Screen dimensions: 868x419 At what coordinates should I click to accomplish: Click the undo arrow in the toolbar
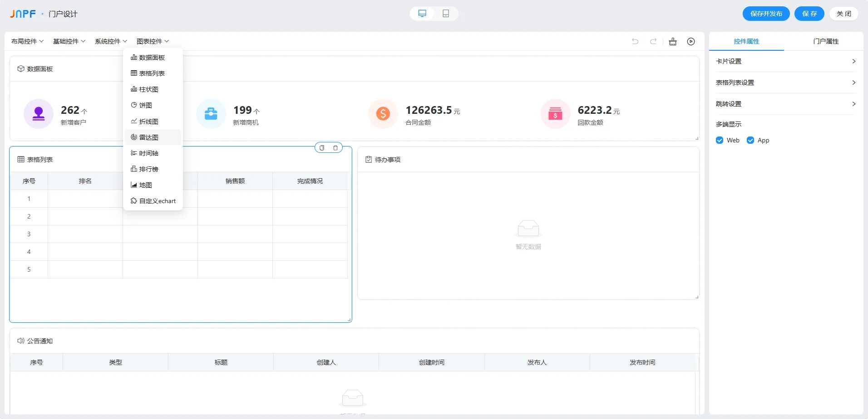[635, 41]
